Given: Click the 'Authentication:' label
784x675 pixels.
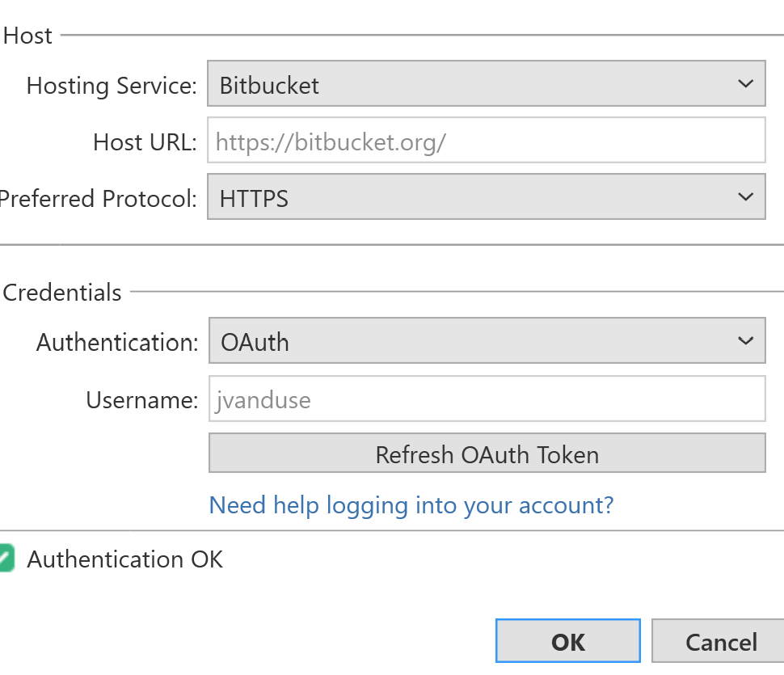Looking at the screenshot, I should pyautogui.click(x=117, y=343).
